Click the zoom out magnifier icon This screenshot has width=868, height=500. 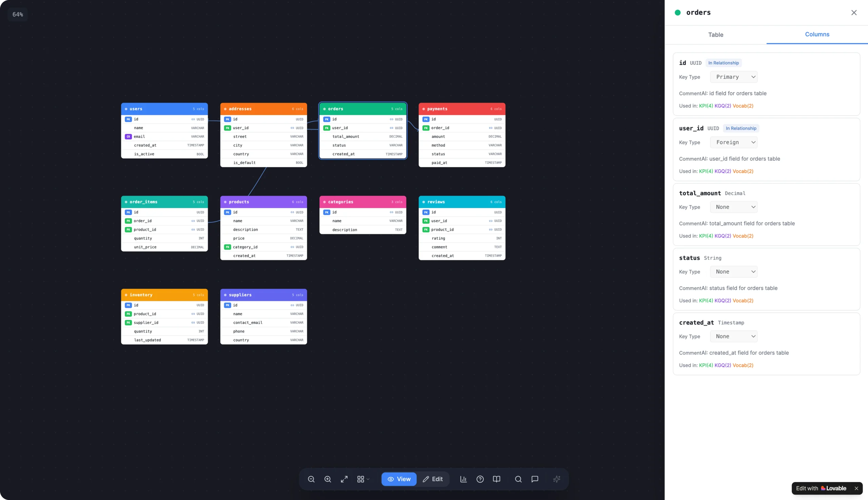[311, 479]
